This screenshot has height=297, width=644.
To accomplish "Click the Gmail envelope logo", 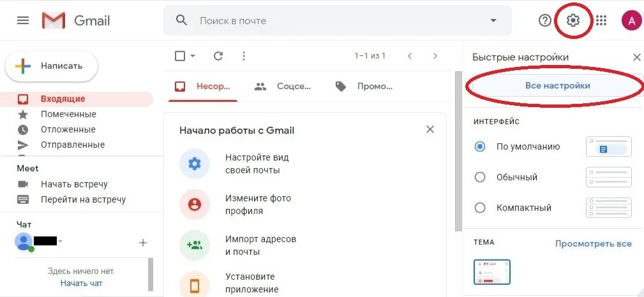I will point(54,20).
